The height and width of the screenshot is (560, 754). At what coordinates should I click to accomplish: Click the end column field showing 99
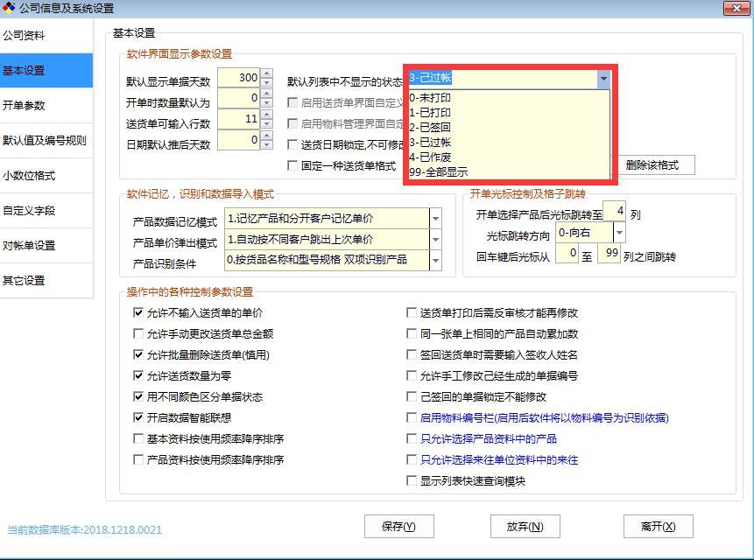click(609, 253)
